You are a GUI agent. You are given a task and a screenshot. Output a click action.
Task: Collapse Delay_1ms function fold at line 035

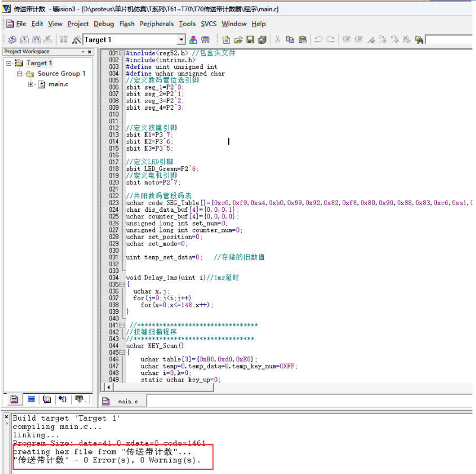[122, 284]
